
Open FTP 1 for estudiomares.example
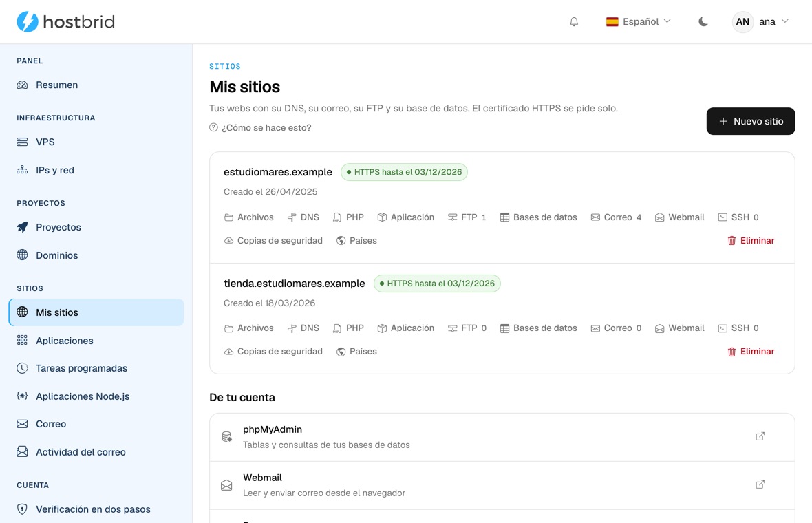click(x=467, y=217)
